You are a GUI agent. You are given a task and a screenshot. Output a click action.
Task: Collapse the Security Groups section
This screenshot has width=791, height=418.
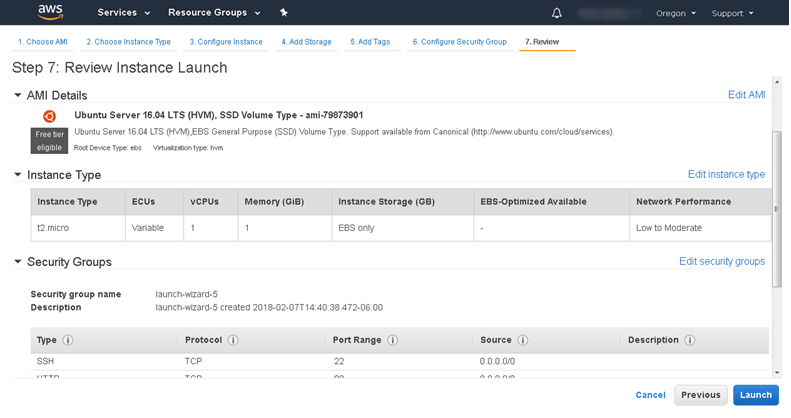[18, 262]
